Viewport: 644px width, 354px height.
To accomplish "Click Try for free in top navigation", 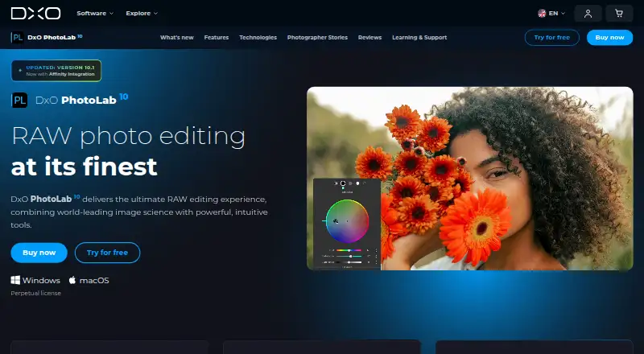I will [x=552, y=37].
